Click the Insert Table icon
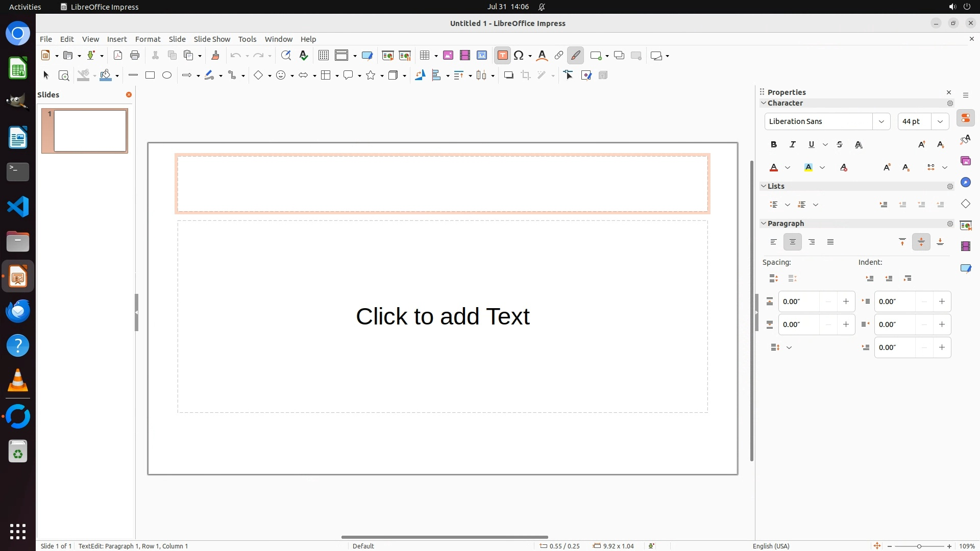Viewport: 980px width, 551px height. pos(424,56)
